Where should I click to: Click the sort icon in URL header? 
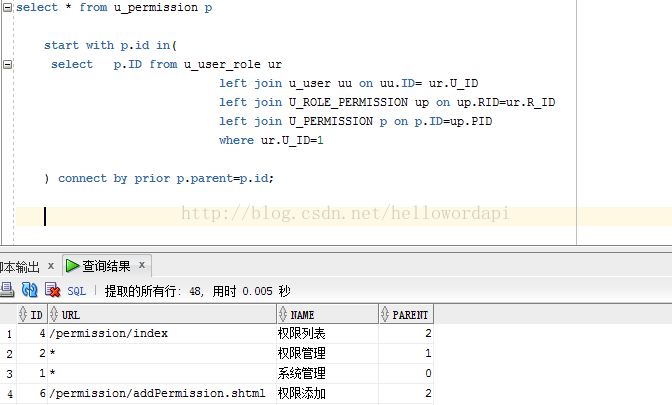click(x=54, y=314)
